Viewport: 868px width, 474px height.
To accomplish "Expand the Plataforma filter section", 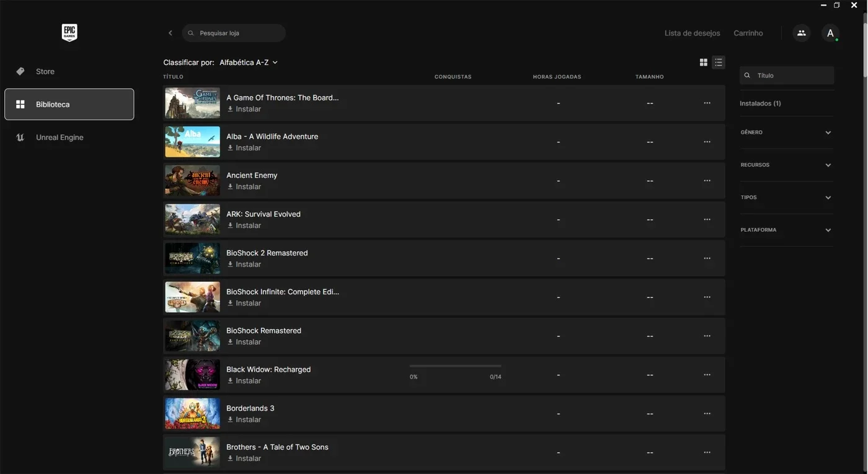I will pos(786,230).
